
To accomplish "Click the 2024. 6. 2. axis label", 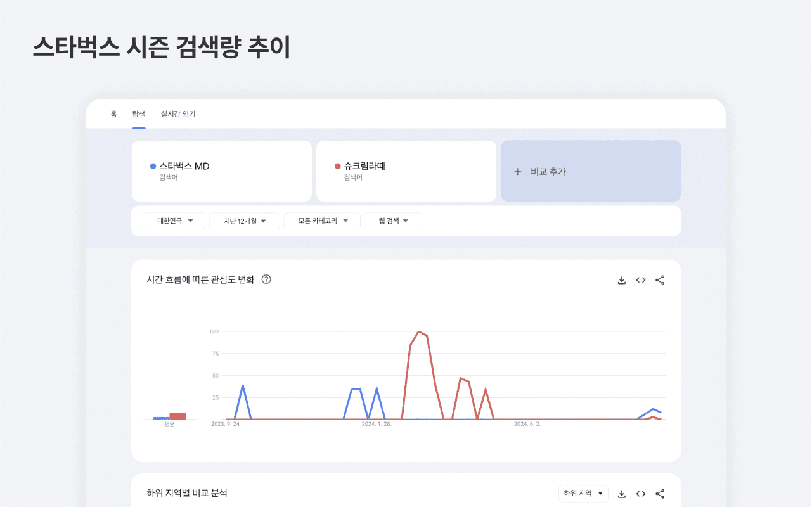I will [527, 424].
